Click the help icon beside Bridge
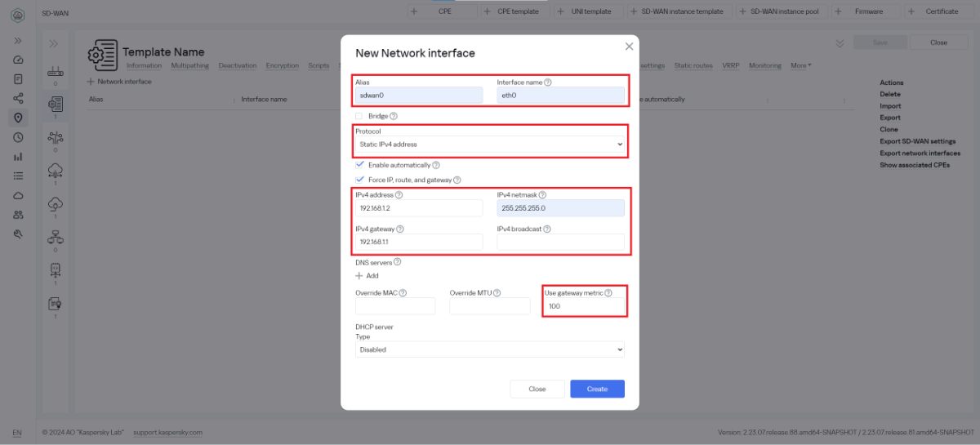Screen dimensions: 980x445 [x=394, y=117]
